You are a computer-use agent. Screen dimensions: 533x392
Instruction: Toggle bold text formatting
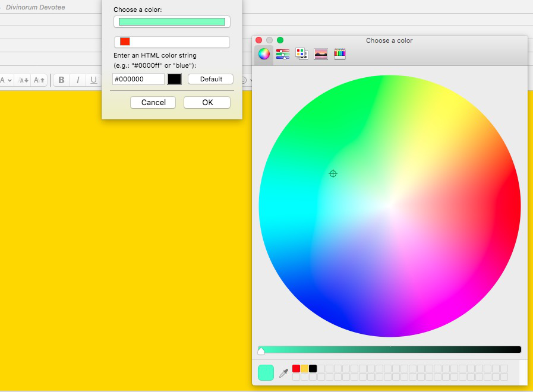[x=61, y=80]
